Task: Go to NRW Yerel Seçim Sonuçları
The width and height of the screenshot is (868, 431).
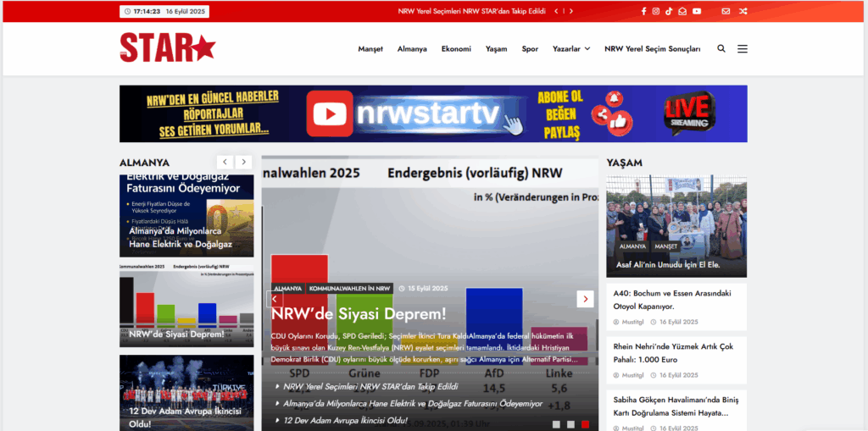Action: (x=652, y=49)
